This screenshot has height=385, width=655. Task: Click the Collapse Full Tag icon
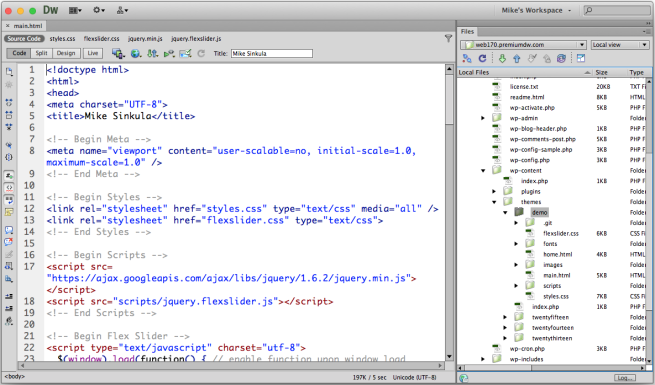pyautogui.click(x=9, y=102)
